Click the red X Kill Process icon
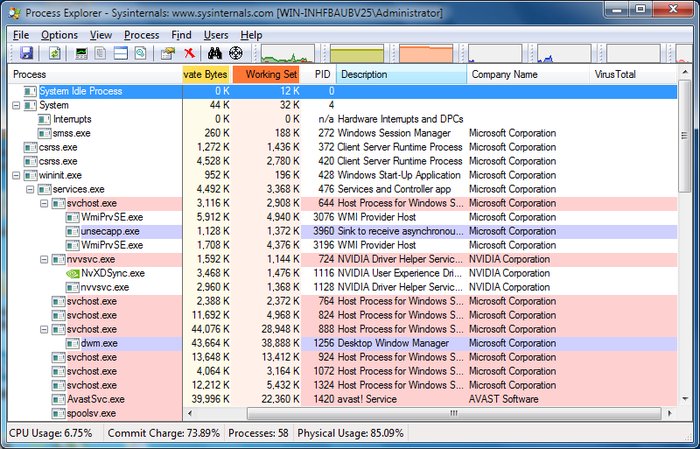This screenshot has height=449, width=700. coord(189,54)
